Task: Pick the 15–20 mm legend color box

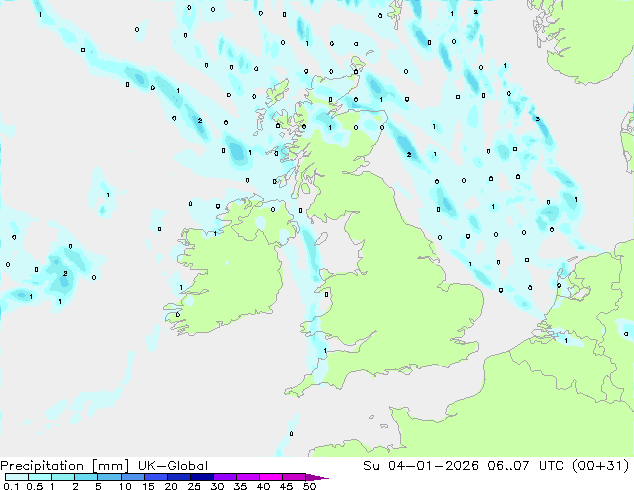Action: pyautogui.click(x=155, y=477)
